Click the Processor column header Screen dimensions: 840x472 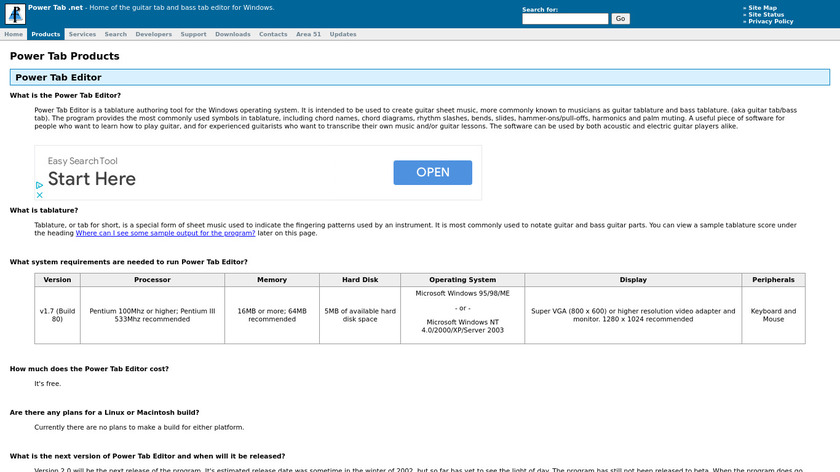(152, 280)
